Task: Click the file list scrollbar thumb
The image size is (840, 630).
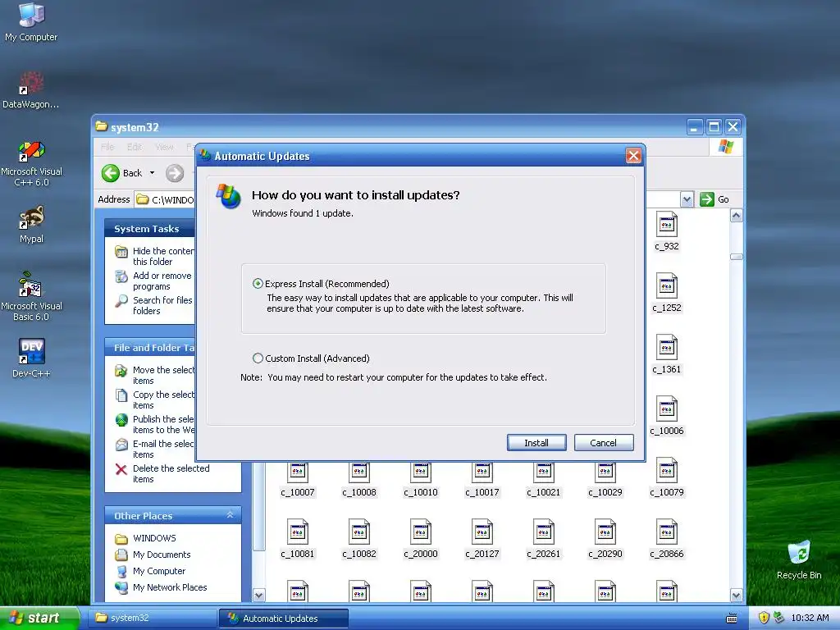Action: [x=736, y=257]
